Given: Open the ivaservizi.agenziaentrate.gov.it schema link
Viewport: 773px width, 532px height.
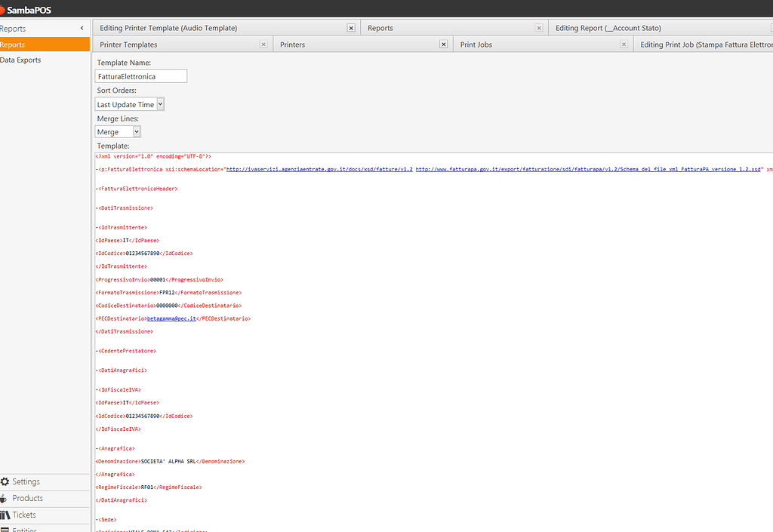Looking at the screenshot, I should pyautogui.click(x=319, y=169).
